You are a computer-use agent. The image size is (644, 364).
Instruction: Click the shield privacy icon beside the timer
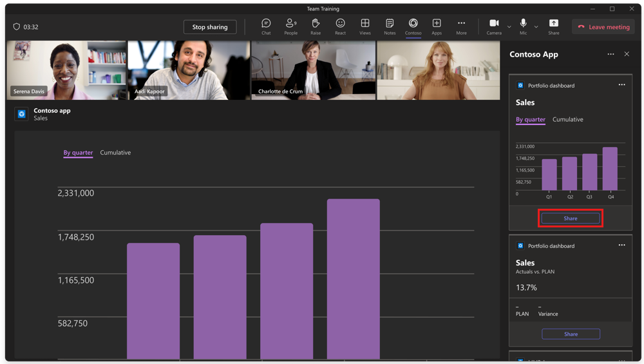(x=17, y=26)
